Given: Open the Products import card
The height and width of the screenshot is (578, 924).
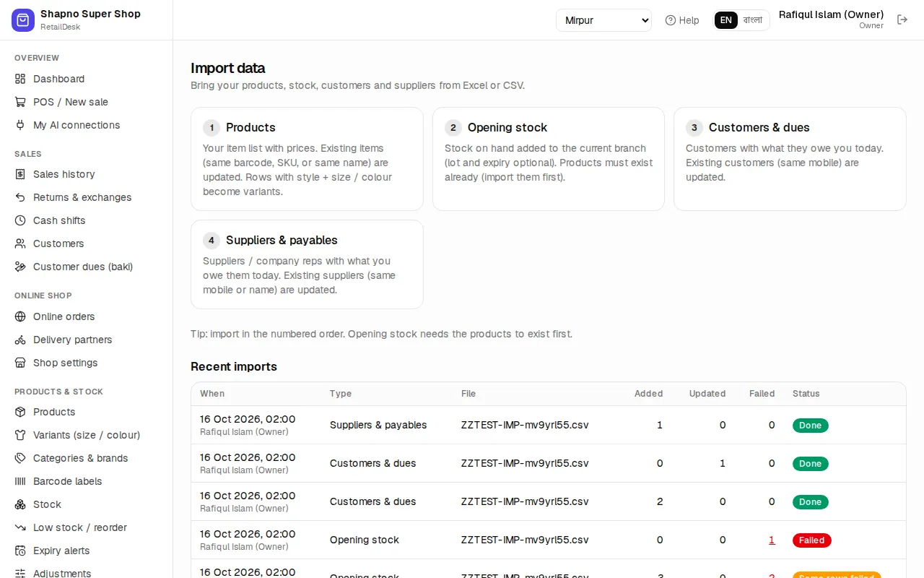Looking at the screenshot, I should (x=307, y=159).
